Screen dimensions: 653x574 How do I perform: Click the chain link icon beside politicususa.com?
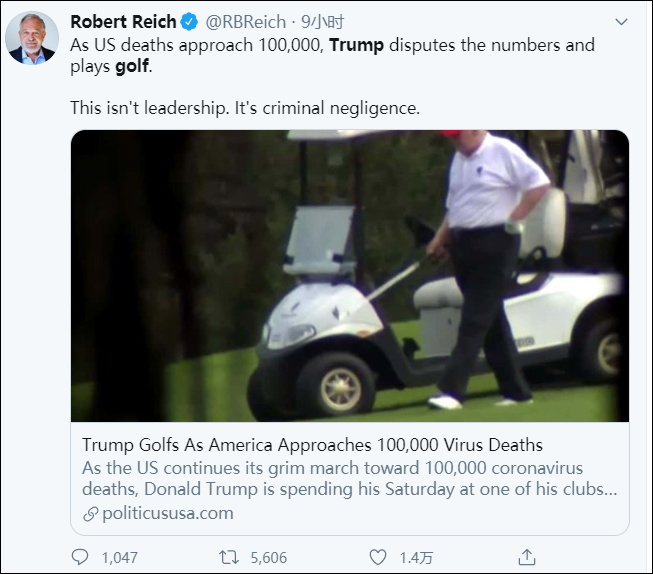coord(90,513)
